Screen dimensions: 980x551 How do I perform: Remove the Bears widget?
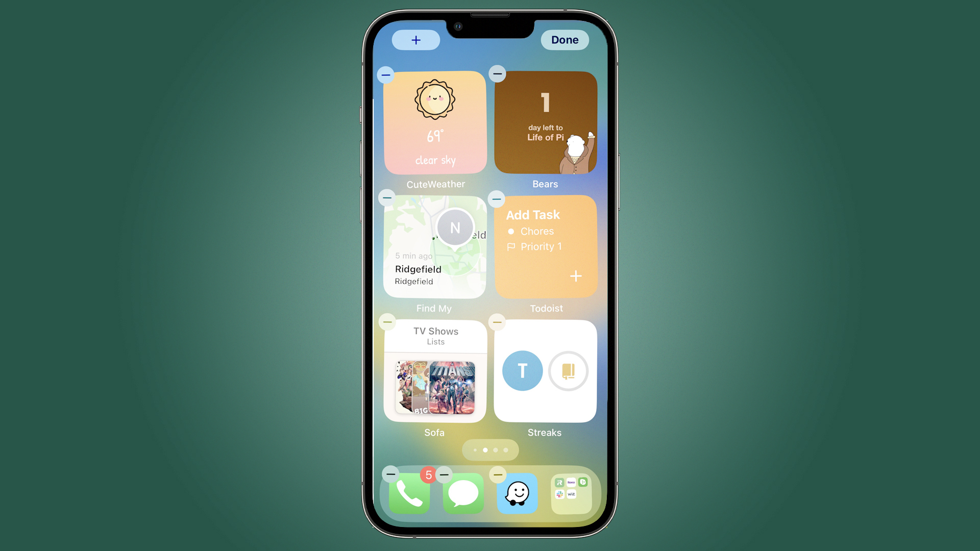pyautogui.click(x=498, y=74)
